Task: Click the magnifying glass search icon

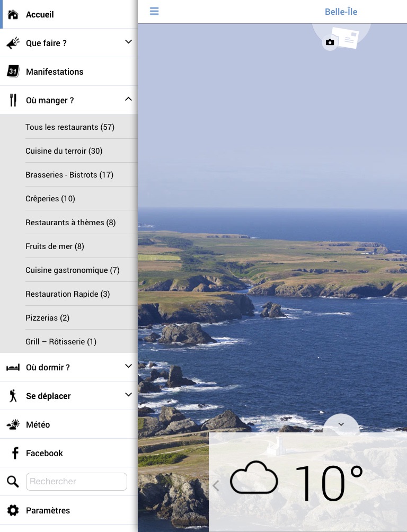Action: pos(13,482)
